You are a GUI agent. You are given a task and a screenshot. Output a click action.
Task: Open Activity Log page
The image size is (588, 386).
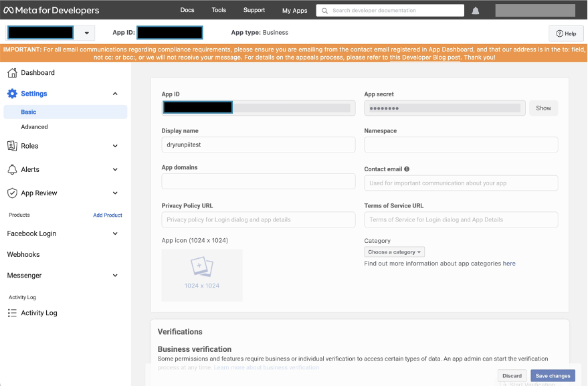pyautogui.click(x=39, y=313)
